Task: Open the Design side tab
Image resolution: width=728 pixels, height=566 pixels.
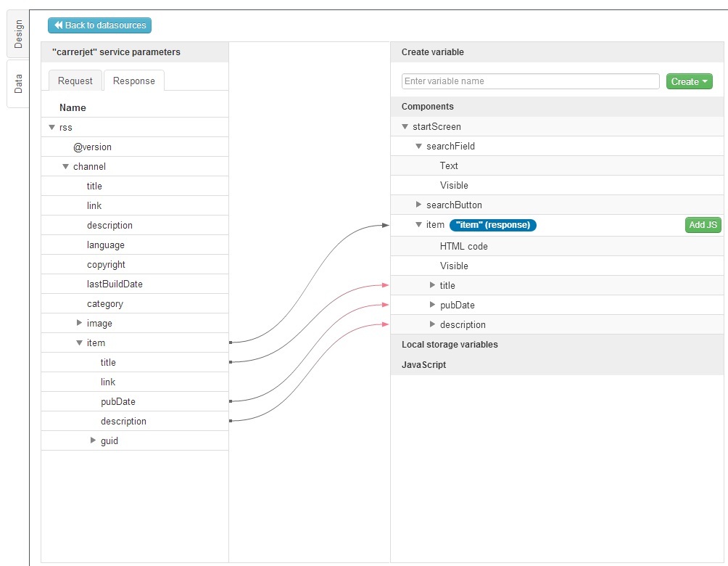Action: coord(18,34)
